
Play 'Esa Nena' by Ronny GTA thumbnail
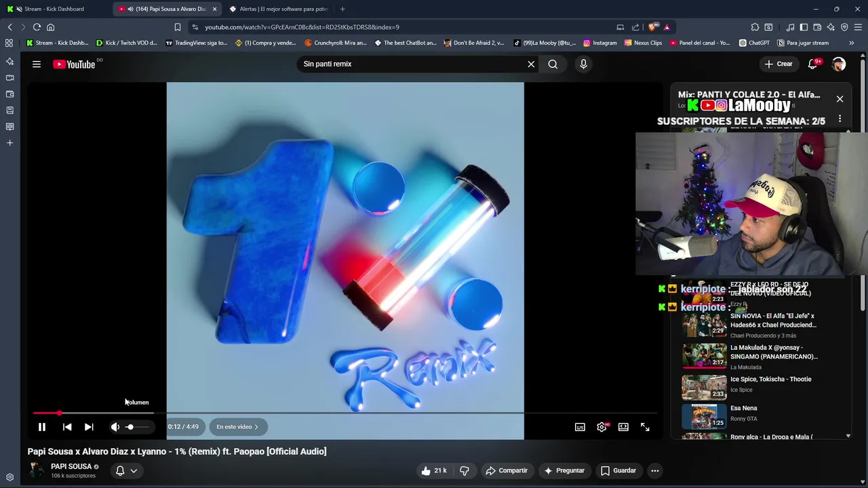pyautogui.click(x=704, y=415)
